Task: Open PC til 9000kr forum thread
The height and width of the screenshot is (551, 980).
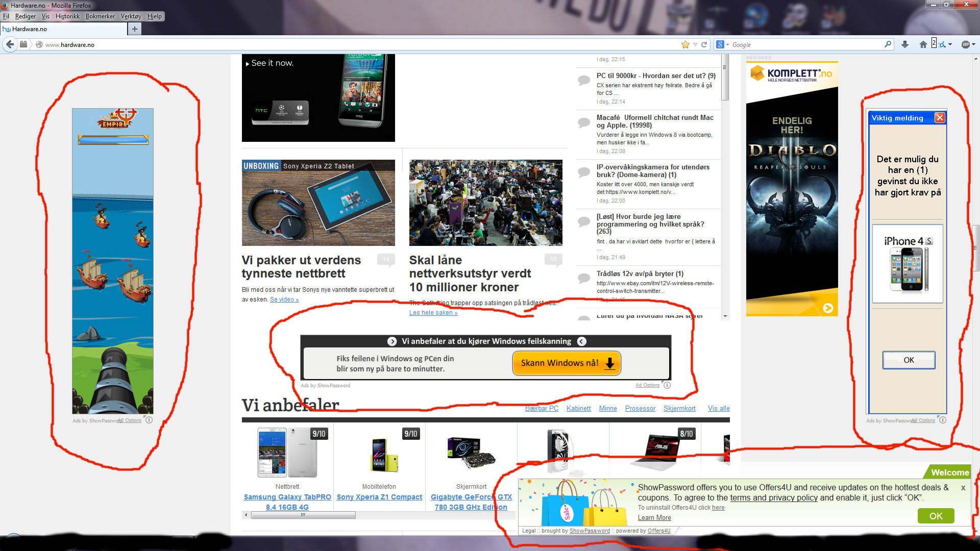Action: coord(656,76)
